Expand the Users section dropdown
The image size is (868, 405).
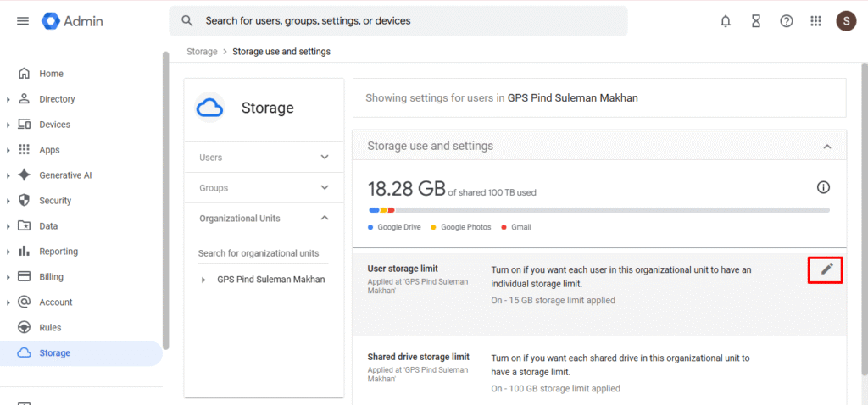(x=325, y=157)
